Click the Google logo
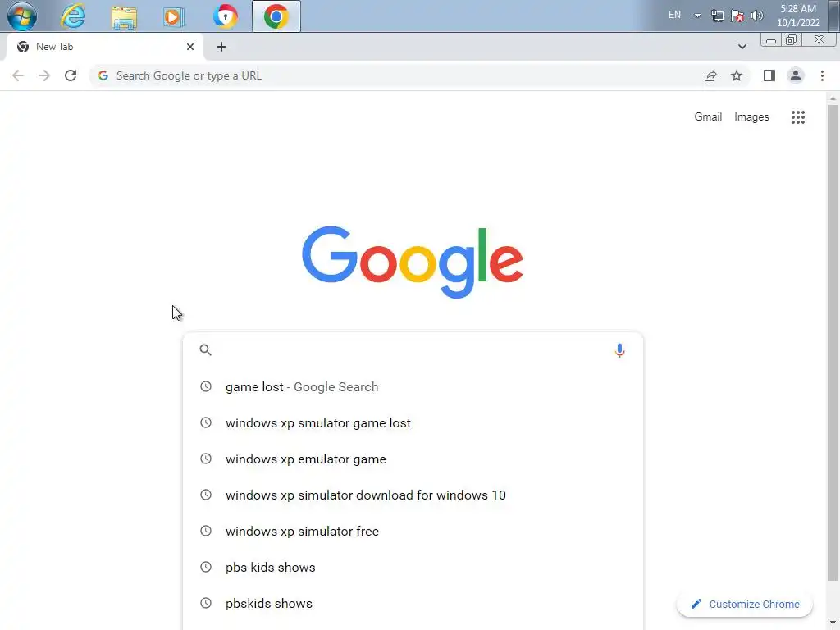 click(x=413, y=262)
